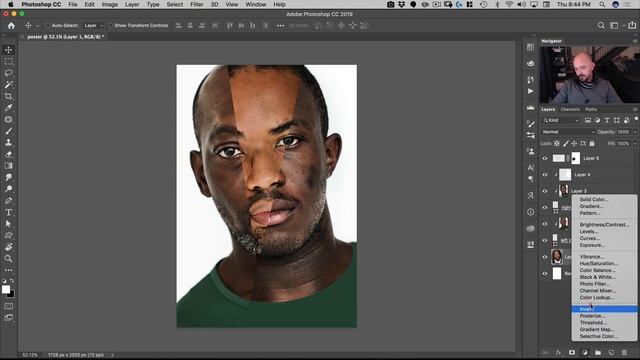The height and width of the screenshot is (360, 640).
Task: Add a layer style with fx button
Action: pos(558,352)
